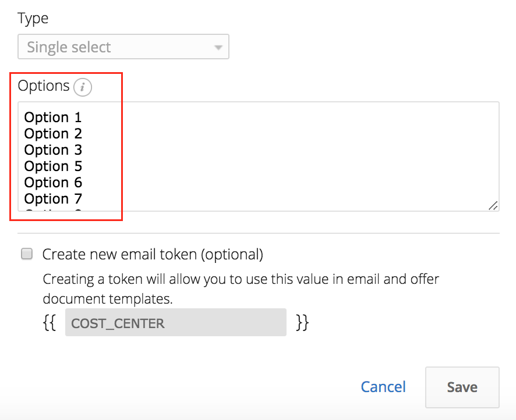Click the text 'Option 6'

53,183
